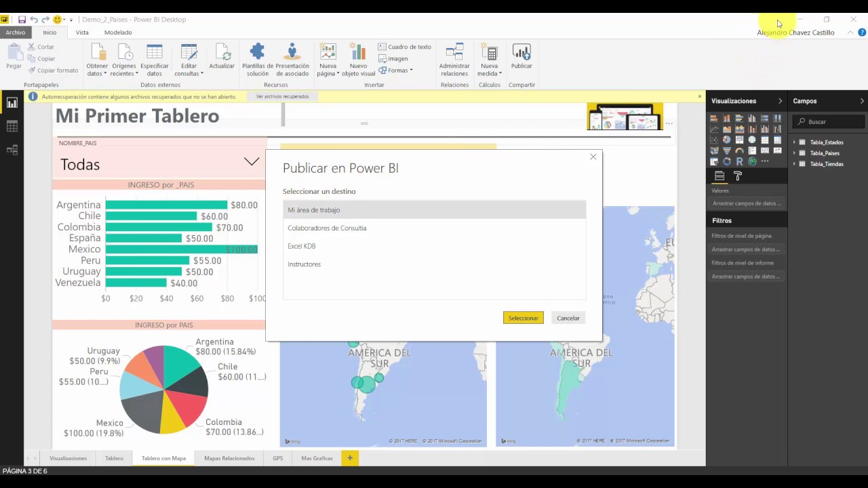This screenshot has width=868, height=488.
Task: Pick the R script visual icon
Action: click(x=739, y=161)
